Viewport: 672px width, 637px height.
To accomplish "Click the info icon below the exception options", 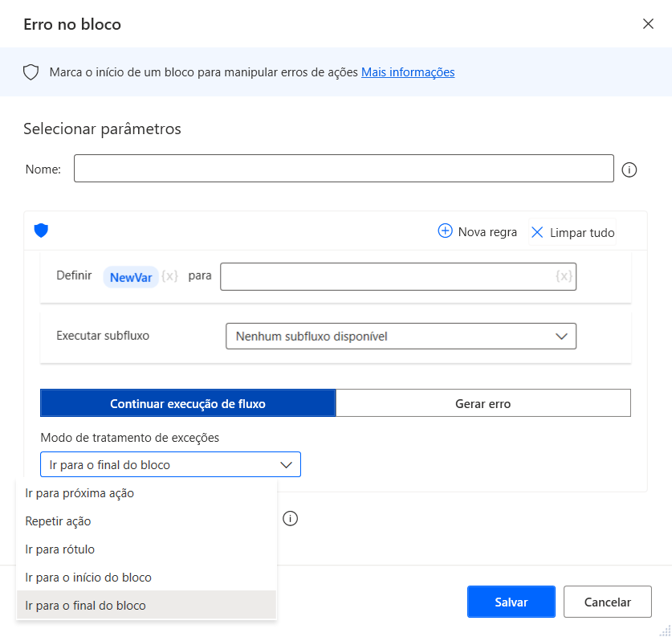I will (290, 519).
